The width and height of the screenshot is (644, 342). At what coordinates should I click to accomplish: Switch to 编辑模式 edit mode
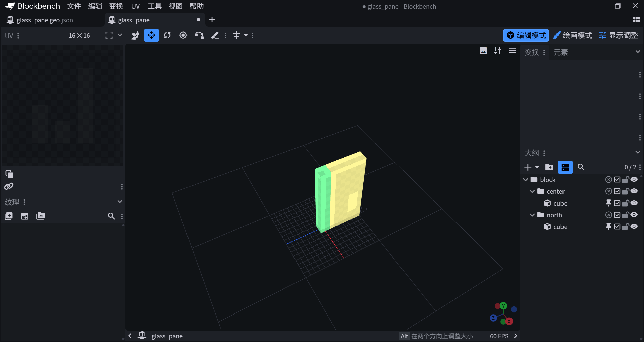click(x=526, y=35)
